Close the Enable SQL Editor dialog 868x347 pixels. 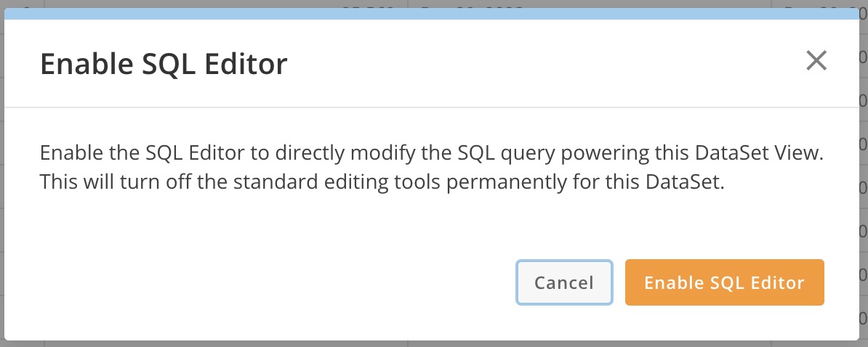[816, 61]
